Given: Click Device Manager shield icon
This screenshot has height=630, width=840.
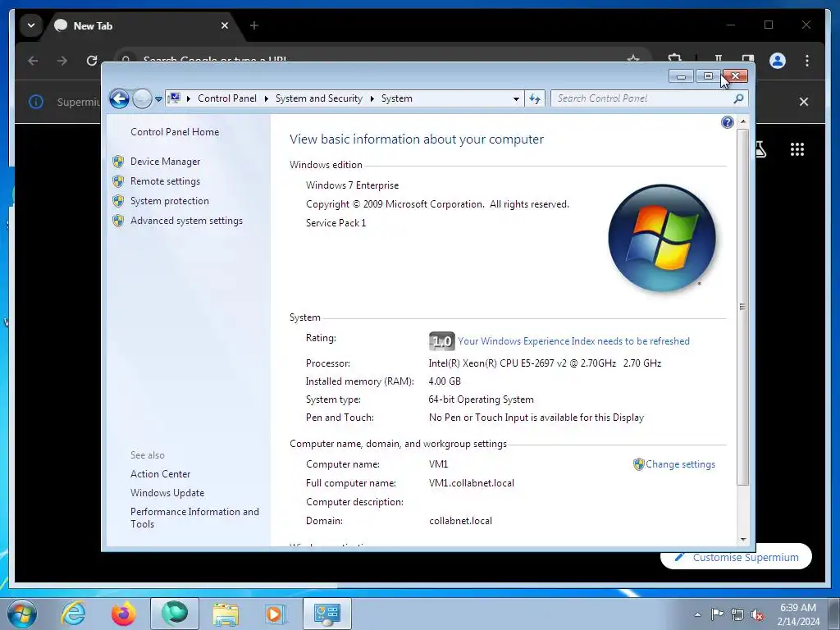Looking at the screenshot, I should tap(118, 162).
